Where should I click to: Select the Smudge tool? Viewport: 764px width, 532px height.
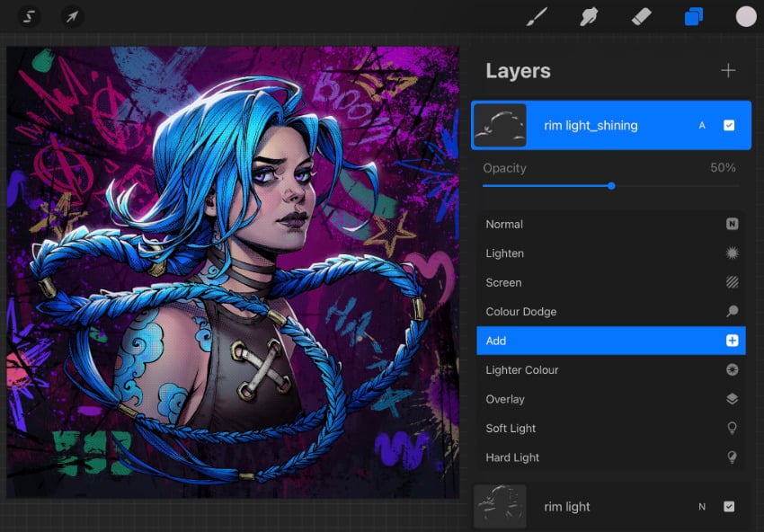[x=589, y=16]
